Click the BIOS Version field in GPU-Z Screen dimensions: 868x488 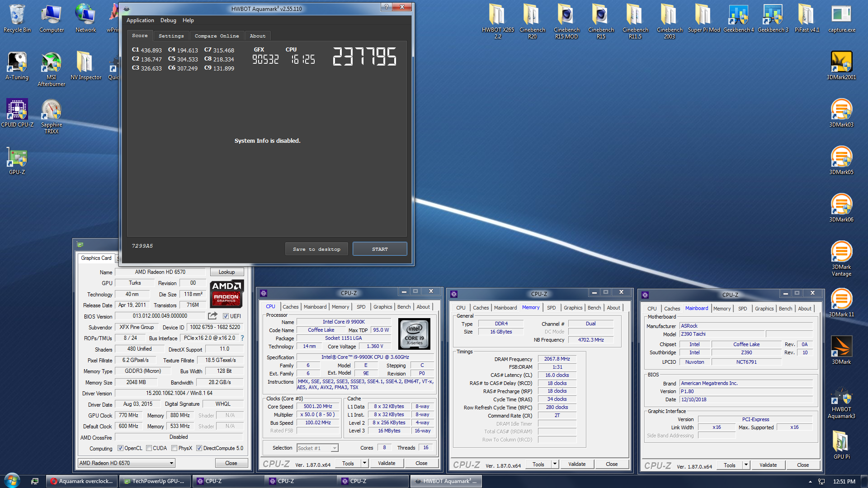(x=160, y=316)
